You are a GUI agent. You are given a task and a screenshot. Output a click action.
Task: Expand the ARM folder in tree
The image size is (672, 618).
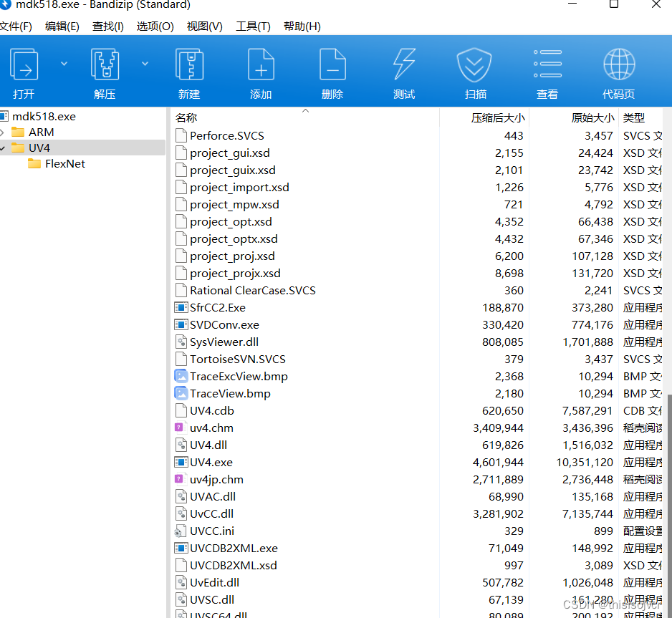(x=2, y=132)
